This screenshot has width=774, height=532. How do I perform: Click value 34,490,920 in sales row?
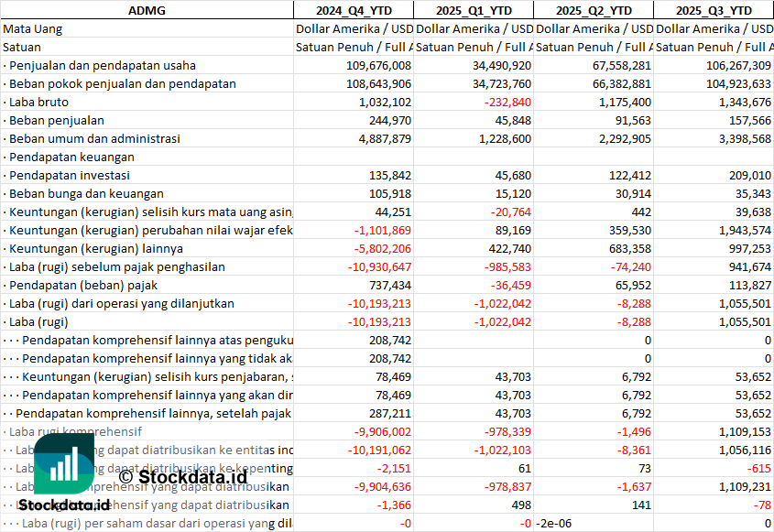coord(502,66)
